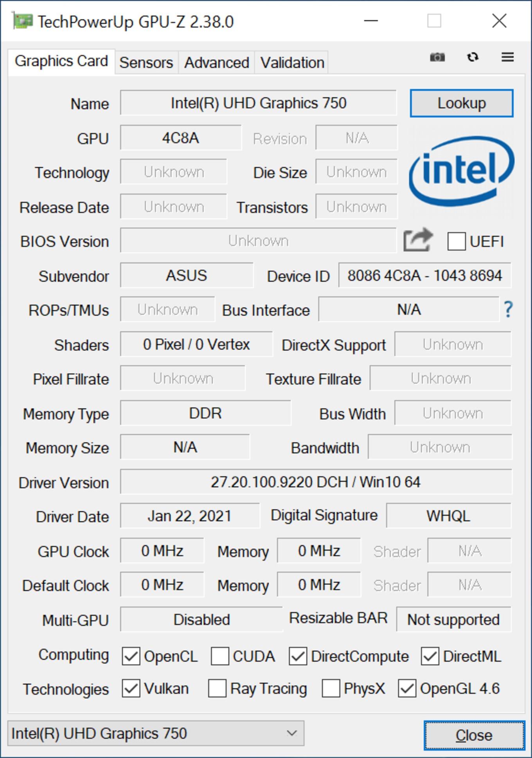Go to the Validation tab
Viewport: 532px width, 758px height.
coord(292,63)
